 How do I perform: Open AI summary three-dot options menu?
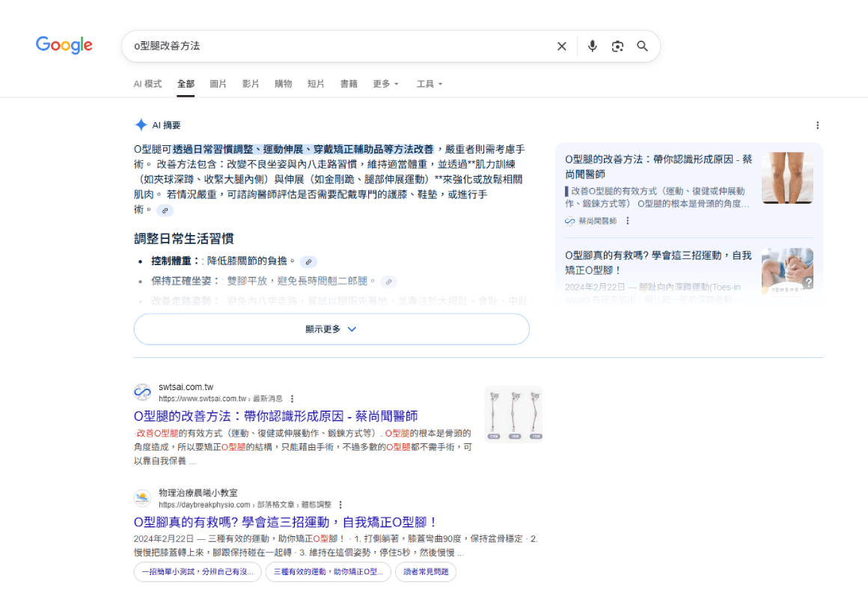tap(817, 125)
